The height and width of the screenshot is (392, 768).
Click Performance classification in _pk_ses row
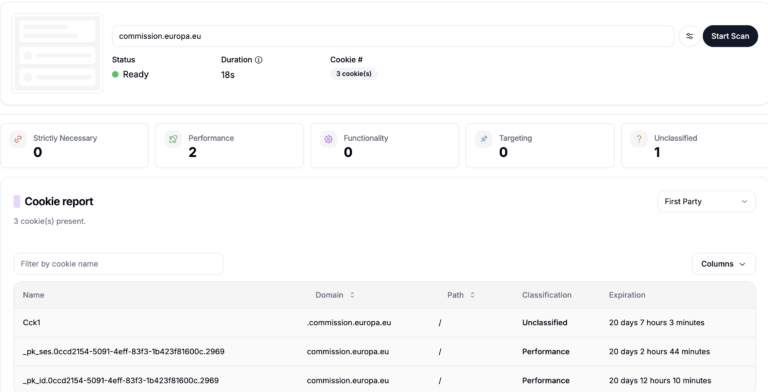(546, 351)
